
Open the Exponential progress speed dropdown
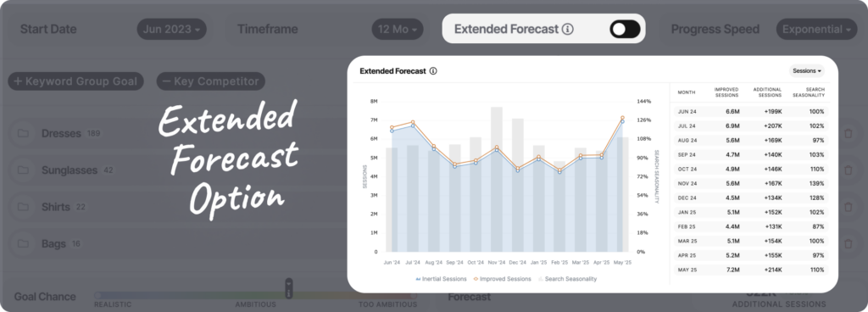pos(816,30)
